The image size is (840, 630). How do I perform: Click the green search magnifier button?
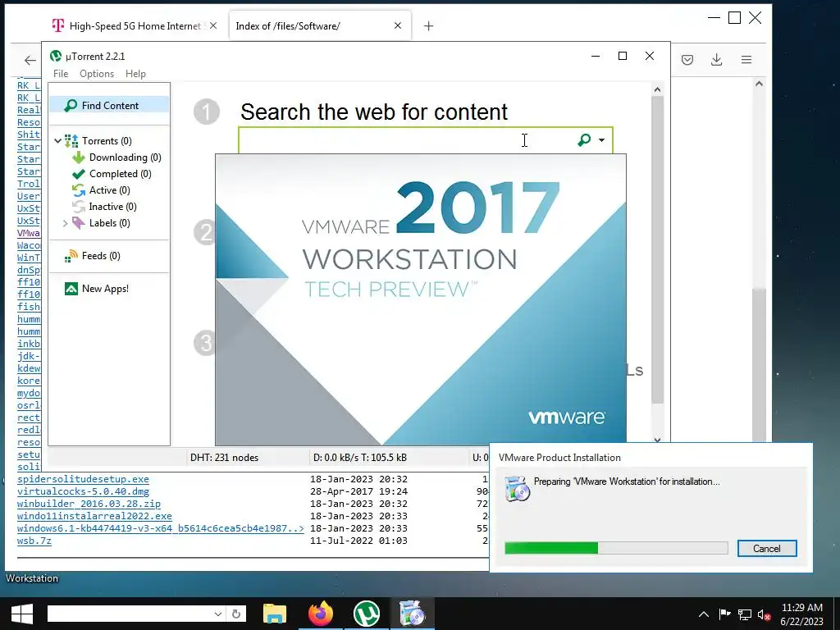tap(584, 140)
